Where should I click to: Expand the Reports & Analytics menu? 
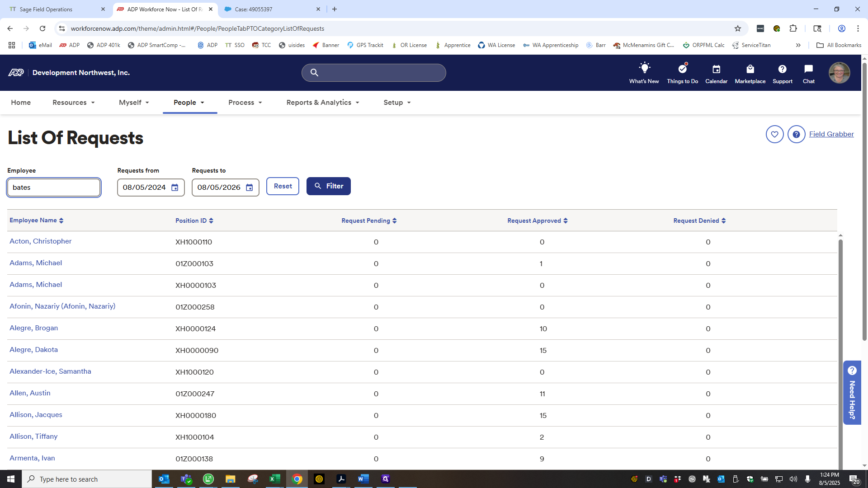pyautogui.click(x=323, y=103)
